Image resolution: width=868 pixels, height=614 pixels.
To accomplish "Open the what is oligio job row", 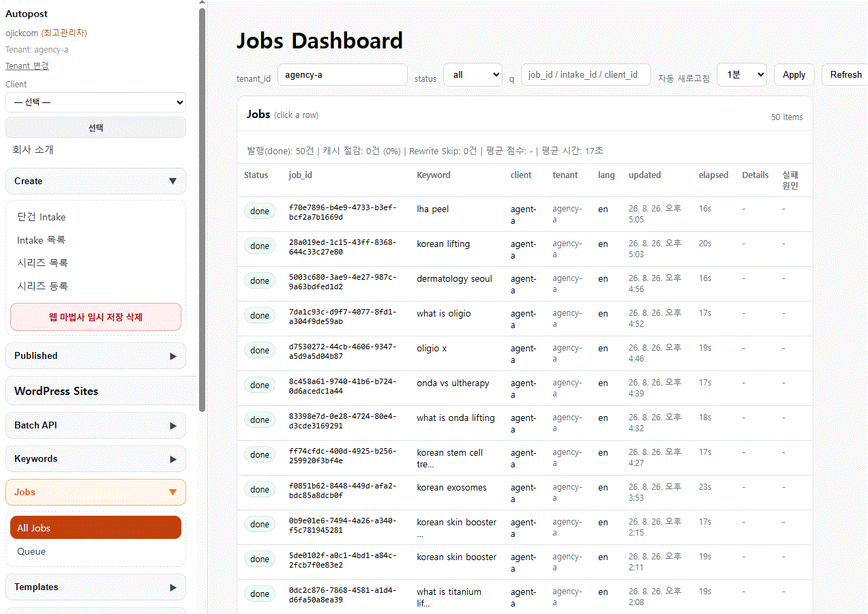I will 524,319.
